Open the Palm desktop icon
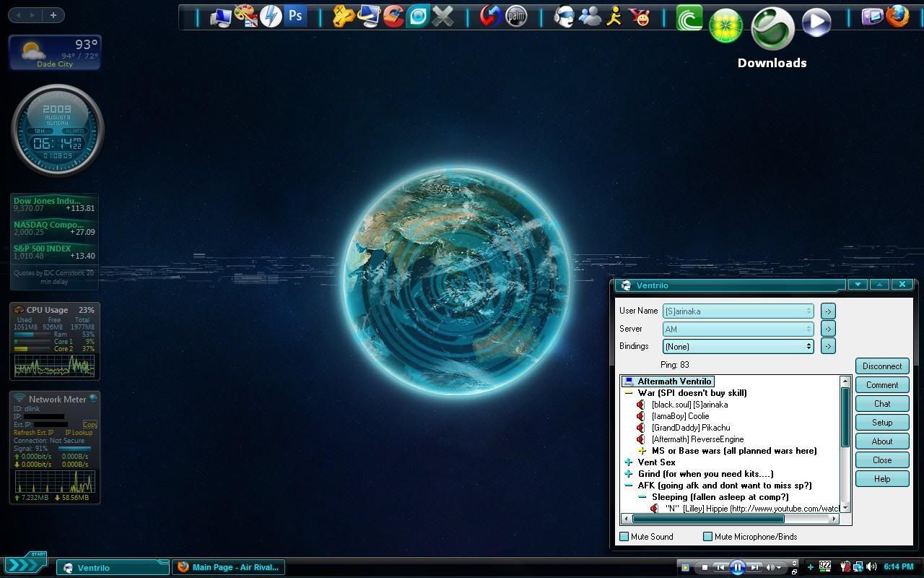 (x=516, y=16)
